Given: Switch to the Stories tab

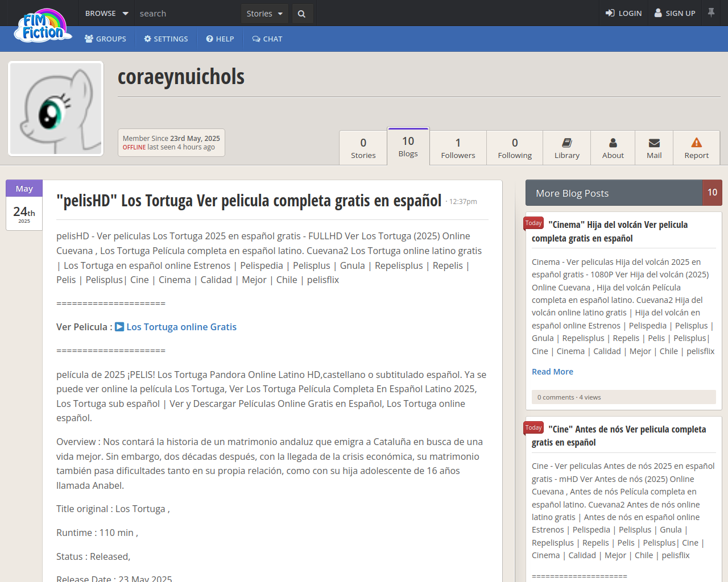Looking at the screenshot, I should 363,148.
